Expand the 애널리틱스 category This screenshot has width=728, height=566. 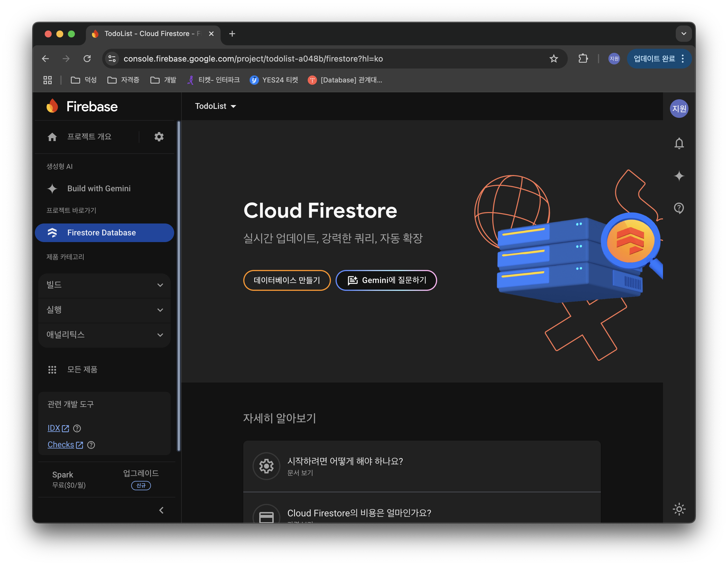[x=104, y=335]
